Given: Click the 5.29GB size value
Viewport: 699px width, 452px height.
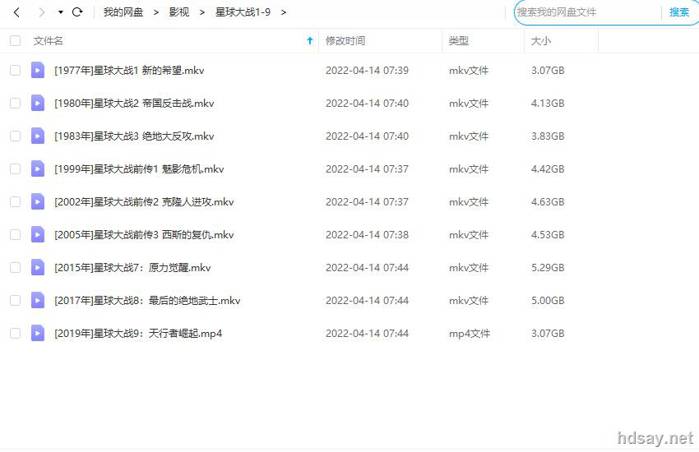Looking at the screenshot, I should pyautogui.click(x=548, y=267).
